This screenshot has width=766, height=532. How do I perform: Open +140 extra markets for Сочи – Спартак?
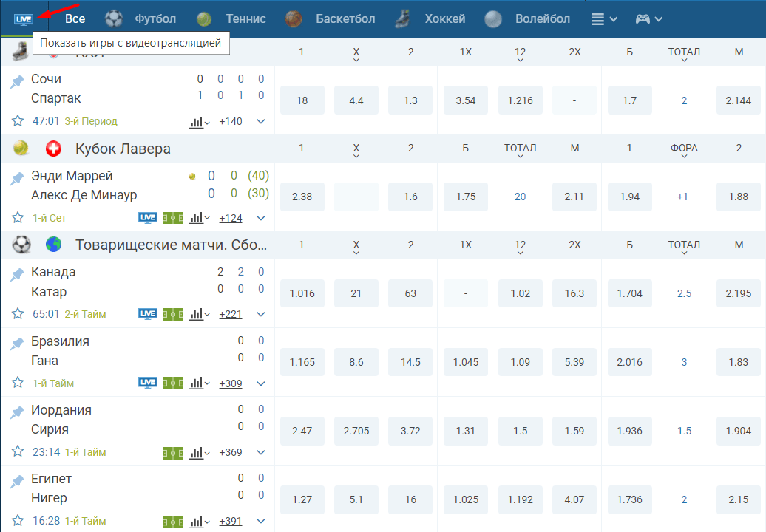coord(231,121)
